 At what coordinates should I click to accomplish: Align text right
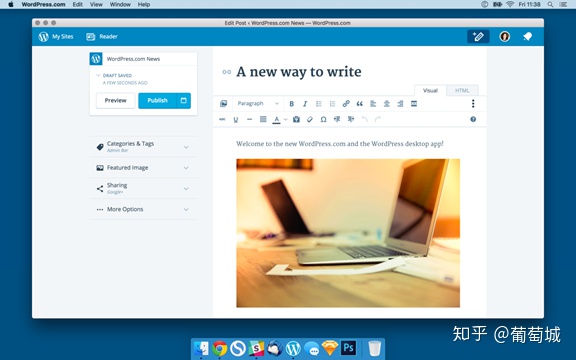(x=400, y=104)
